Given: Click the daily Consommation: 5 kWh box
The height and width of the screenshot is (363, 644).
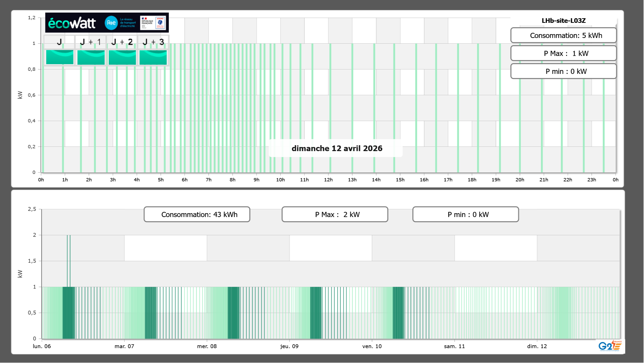Looking at the screenshot, I should click(563, 35).
